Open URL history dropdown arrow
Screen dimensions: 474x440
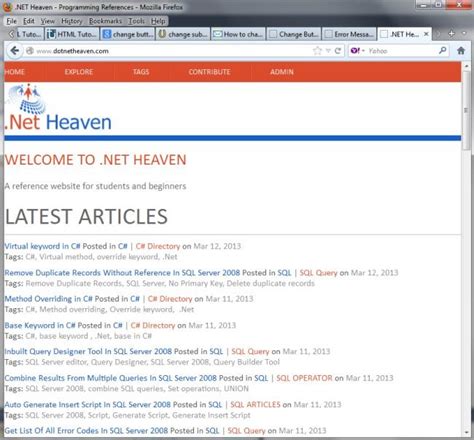coord(328,51)
